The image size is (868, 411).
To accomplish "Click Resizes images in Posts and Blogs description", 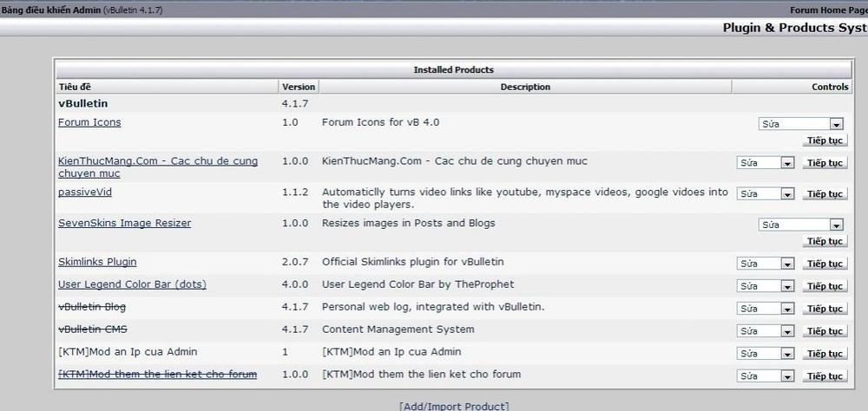I will coord(409,224).
